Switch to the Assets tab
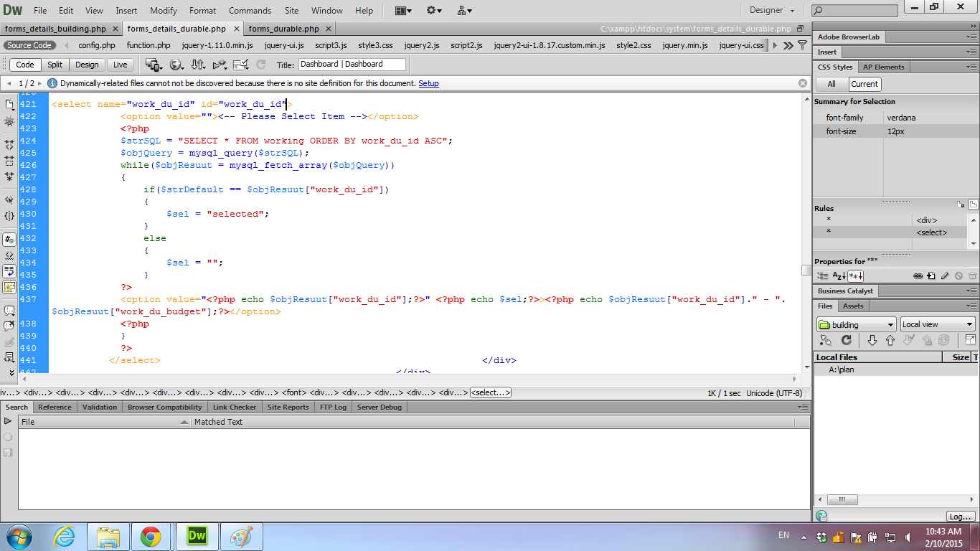The image size is (980, 551). [853, 306]
